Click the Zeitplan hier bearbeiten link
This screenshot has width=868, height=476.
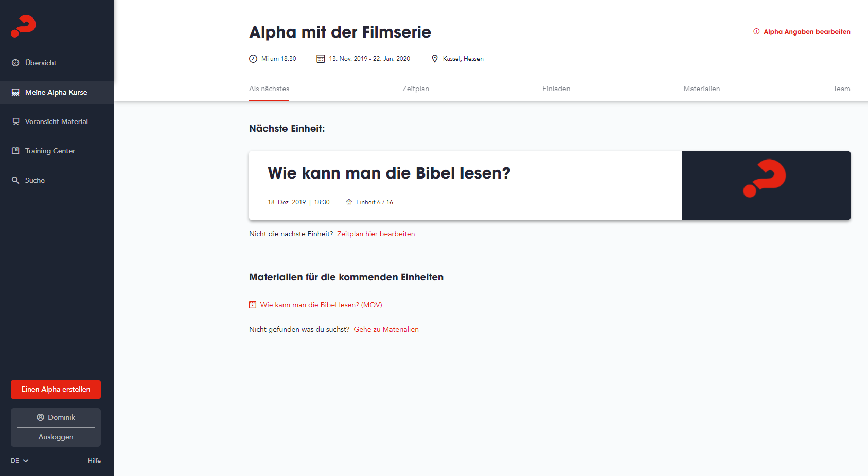click(x=376, y=234)
